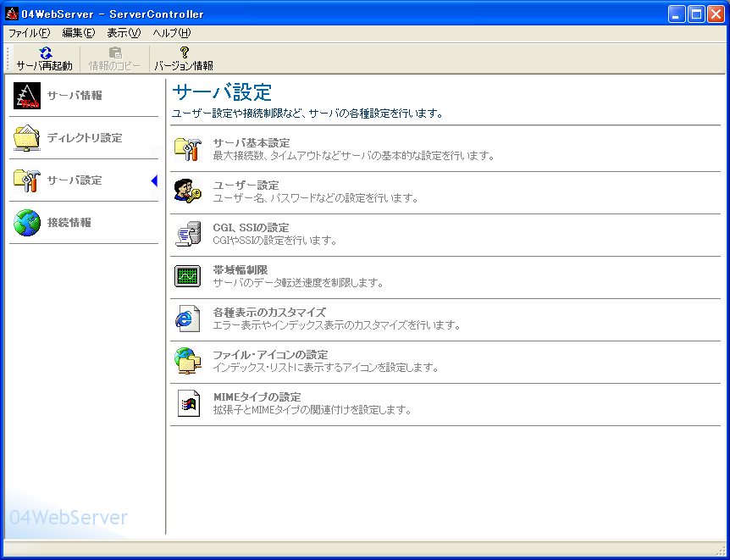Click the window resize grip in status bar

[720, 550]
